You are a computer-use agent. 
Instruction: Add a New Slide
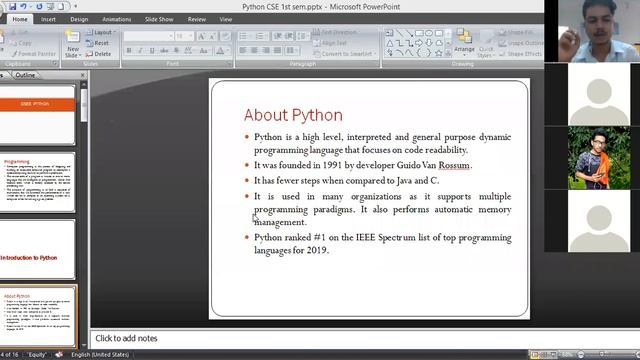click(73, 44)
